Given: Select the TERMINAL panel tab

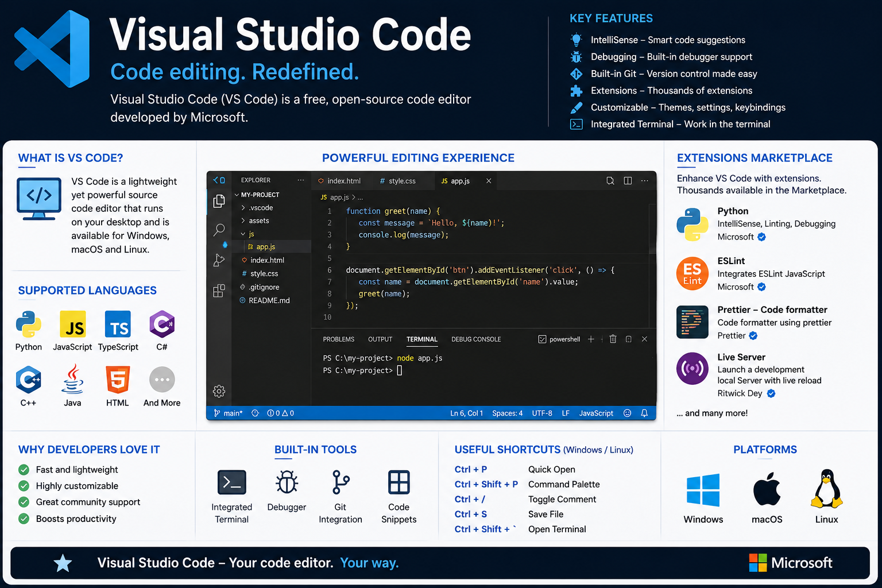Looking at the screenshot, I should click(422, 339).
